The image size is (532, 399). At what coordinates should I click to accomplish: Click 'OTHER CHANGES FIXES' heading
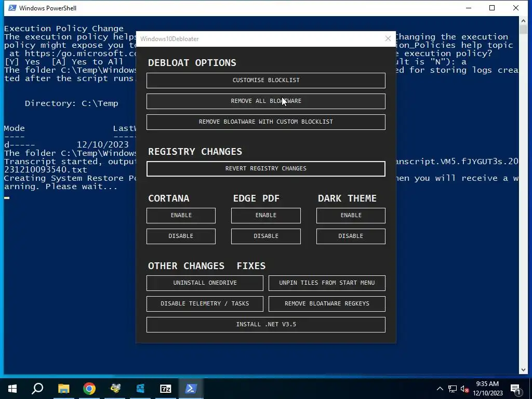tap(207, 265)
